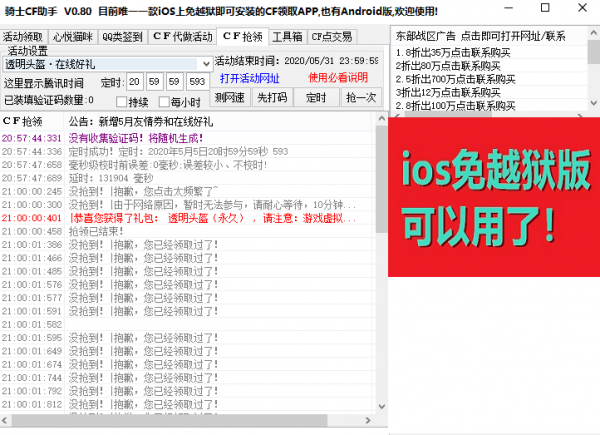The width and height of the screenshot is (600, 435).
Task: Select log row 毫秒级校时前误差
Action: 188,165
